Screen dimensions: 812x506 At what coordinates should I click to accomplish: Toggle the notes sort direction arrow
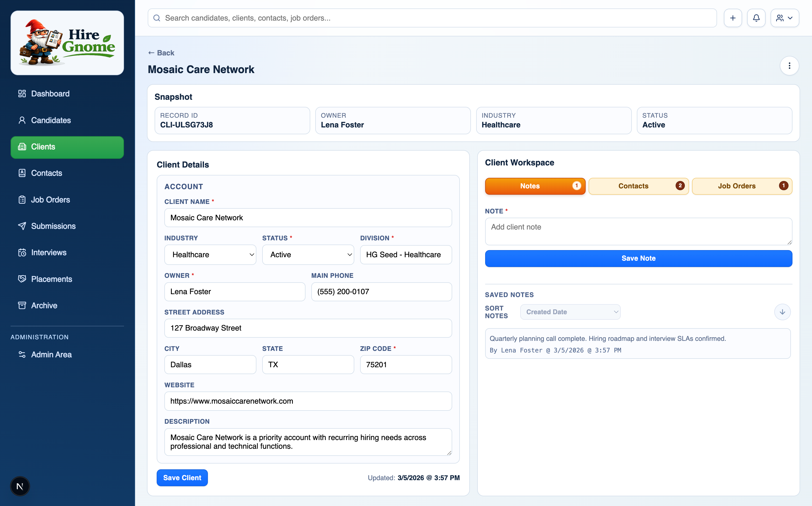point(782,312)
